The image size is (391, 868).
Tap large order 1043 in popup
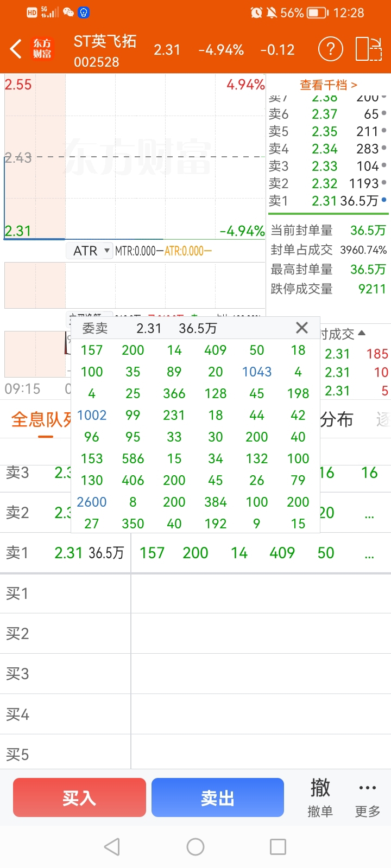[257, 372]
